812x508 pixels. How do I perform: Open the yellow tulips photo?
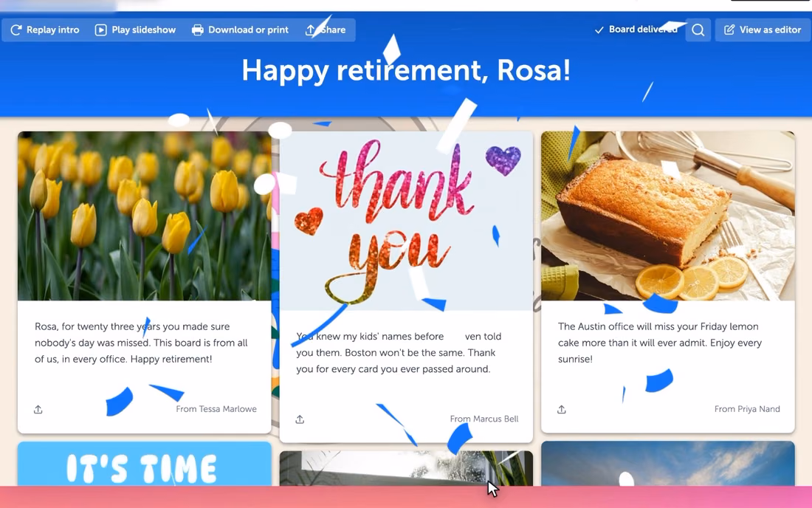pos(145,216)
